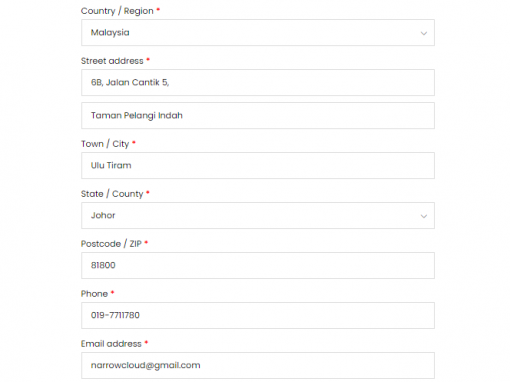The width and height of the screenshot is (510, 382).
Task: Click the Postcode field containing 81800
Action: 258,266
